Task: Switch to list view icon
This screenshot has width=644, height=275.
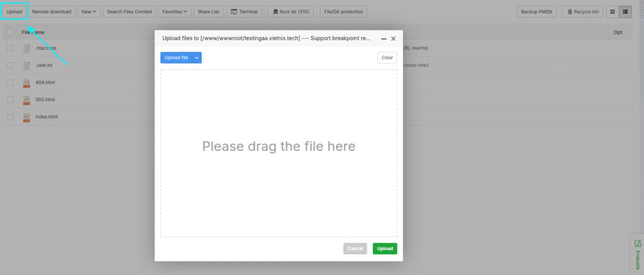Action: 625,12
